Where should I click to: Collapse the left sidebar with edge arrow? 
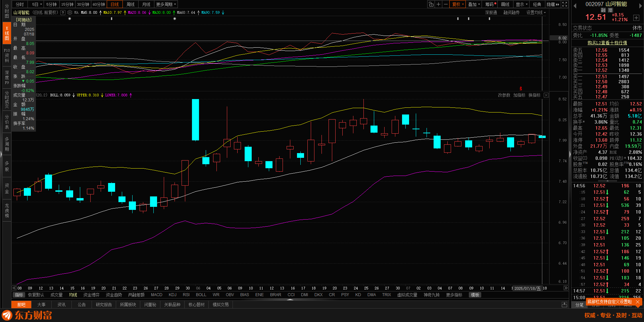1,154
